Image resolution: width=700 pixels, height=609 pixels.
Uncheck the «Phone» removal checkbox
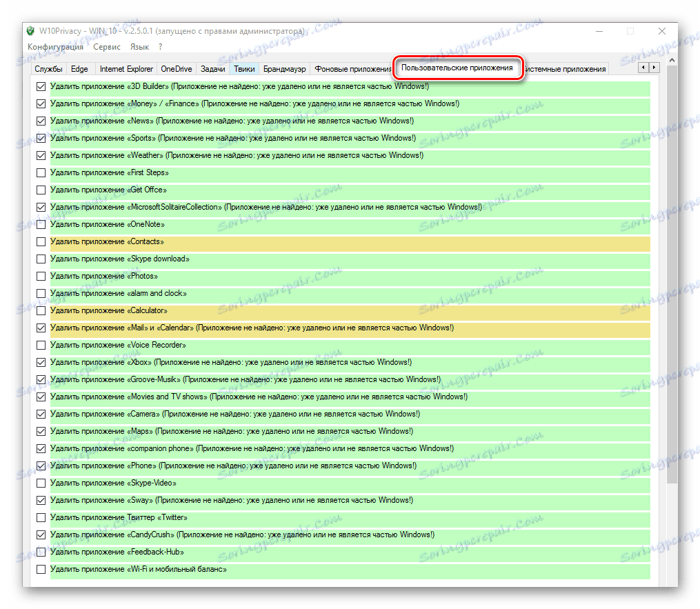click(41, 466)
